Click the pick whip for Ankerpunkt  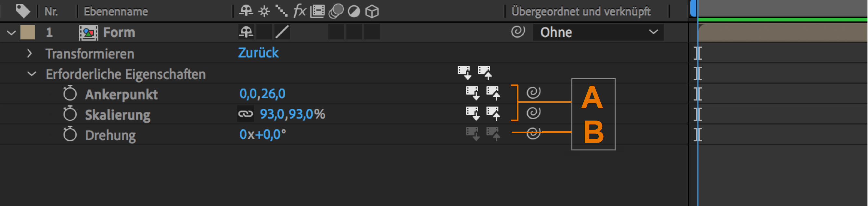tap(533, 92)
